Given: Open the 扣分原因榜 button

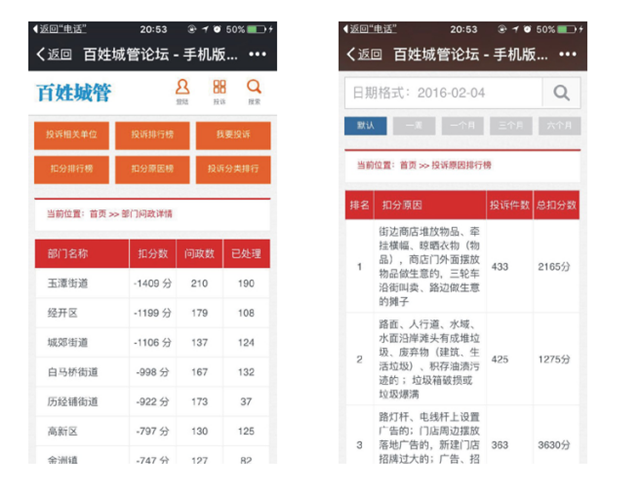Looking at the screenshot, I should coord(152,169).
